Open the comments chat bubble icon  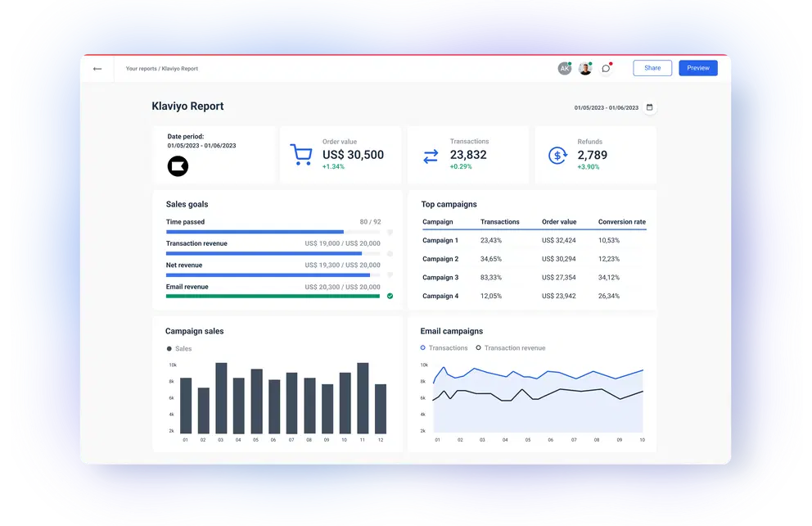(x=606, y=69)
